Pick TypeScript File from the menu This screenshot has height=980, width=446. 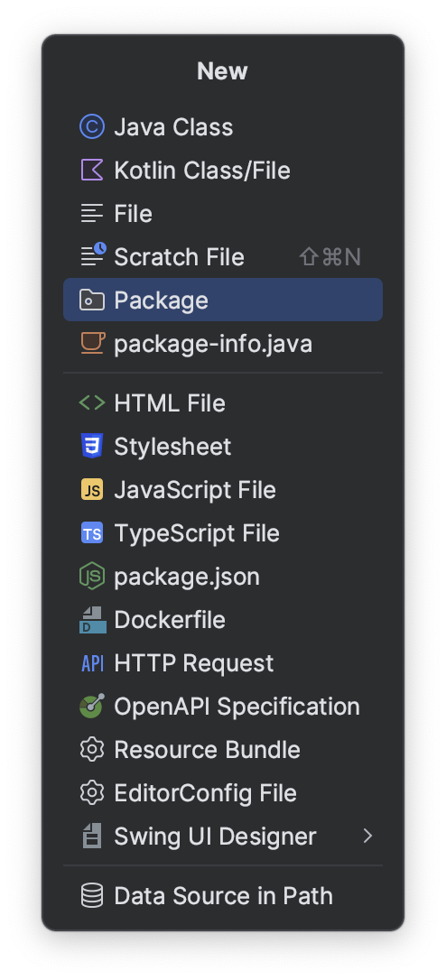pos(223,533)
